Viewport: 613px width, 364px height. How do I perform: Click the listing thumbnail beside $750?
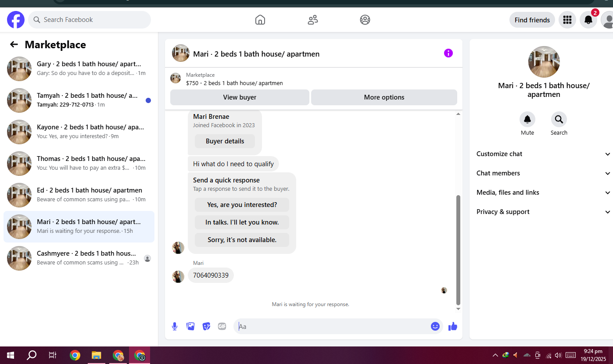coord(176,79)
